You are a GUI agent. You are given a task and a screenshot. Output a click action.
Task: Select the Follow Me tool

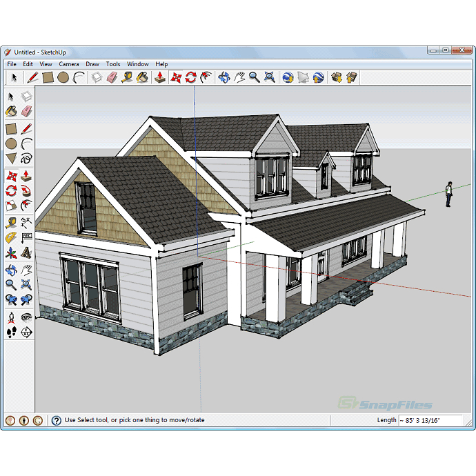[x=26, y=190]
